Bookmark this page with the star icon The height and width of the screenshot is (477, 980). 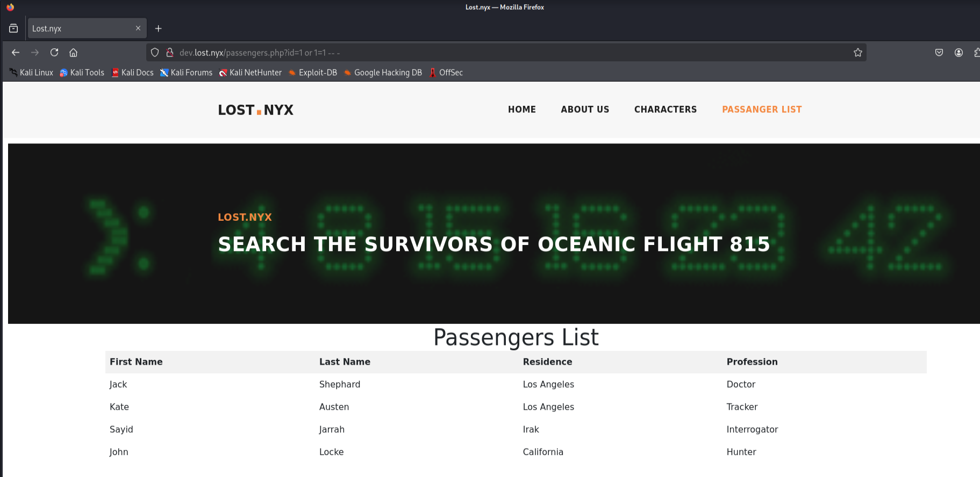(857, 53)
